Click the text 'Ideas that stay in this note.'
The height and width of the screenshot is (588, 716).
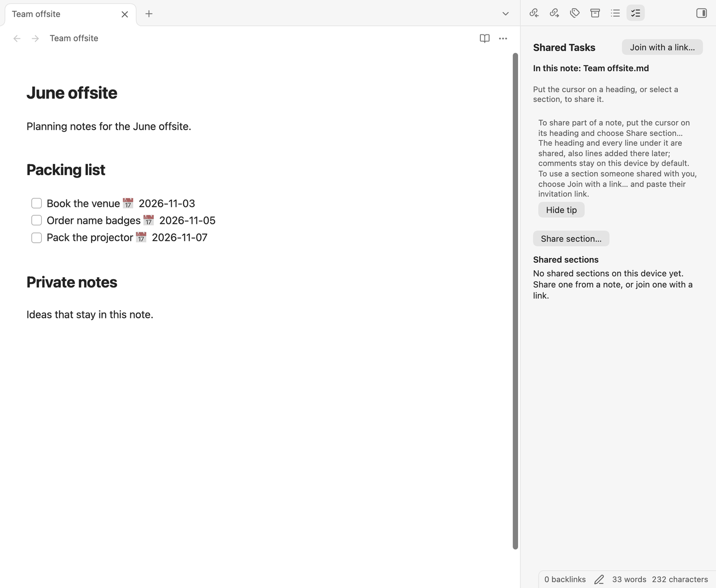click(90, 314)
